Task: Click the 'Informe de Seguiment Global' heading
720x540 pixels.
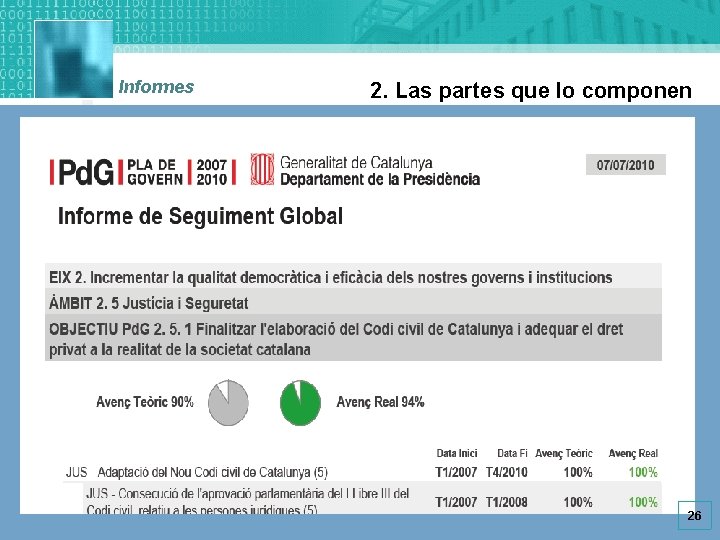Action: click(x=200, y=216)
